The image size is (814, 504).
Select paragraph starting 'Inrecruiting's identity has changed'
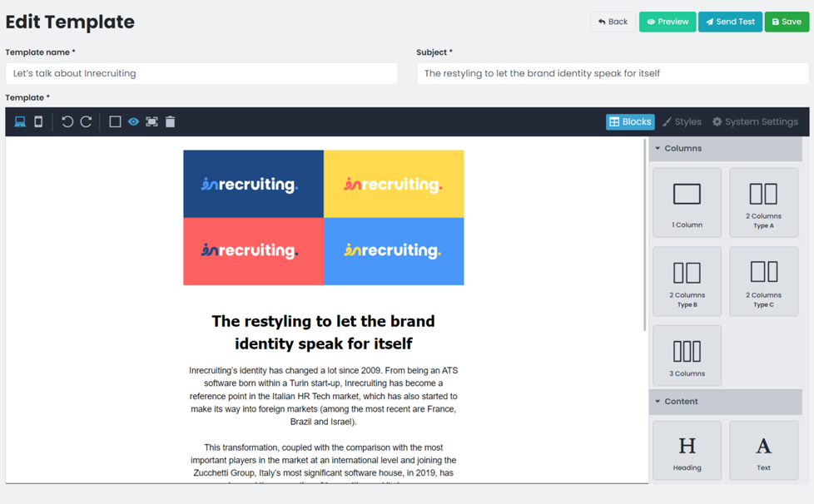324,396
